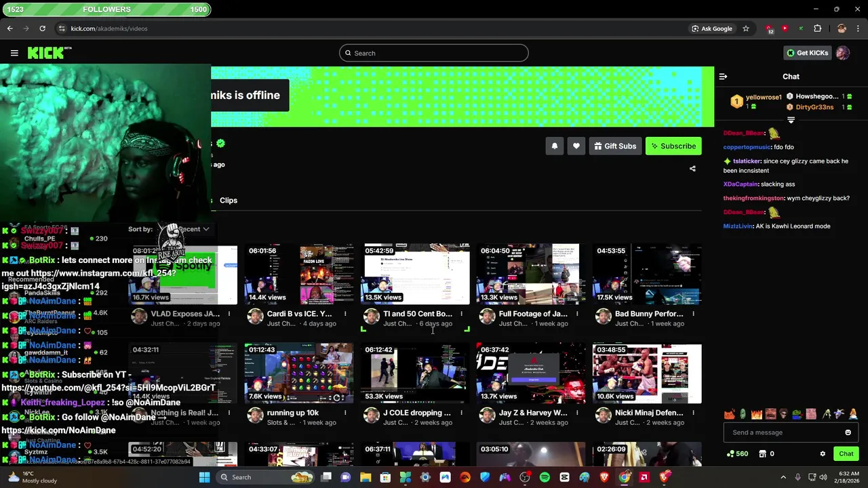This screenshot has height=488, width=868.
Task: Open Brave browser from the taskbar
Action: pos(604,477)
